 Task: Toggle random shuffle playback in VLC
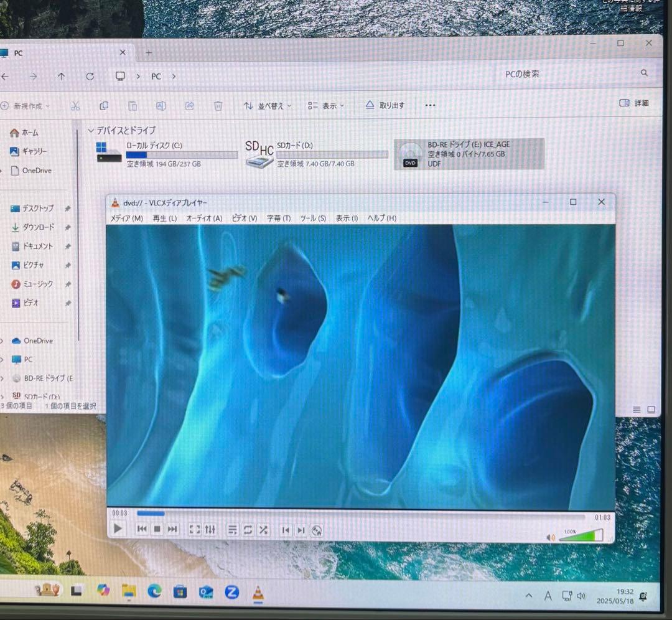[x=263, y=530]
